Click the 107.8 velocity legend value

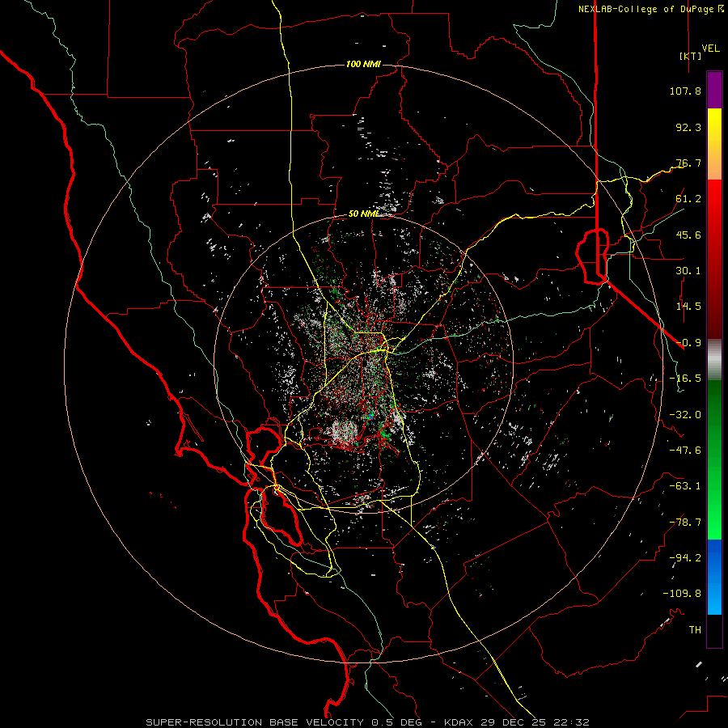click(685, 91)
